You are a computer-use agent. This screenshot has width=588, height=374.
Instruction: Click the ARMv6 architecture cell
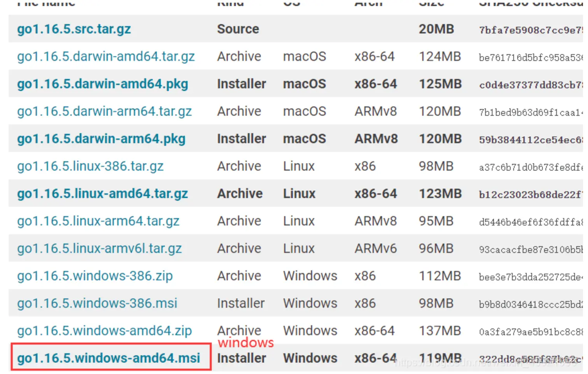[x=376, y=249]
